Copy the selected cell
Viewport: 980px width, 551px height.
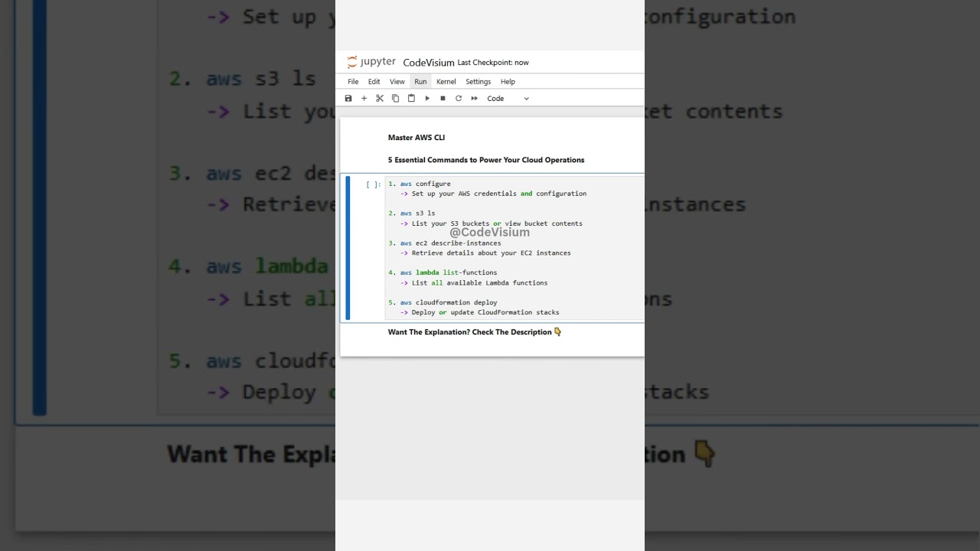[x=395, y=98]
